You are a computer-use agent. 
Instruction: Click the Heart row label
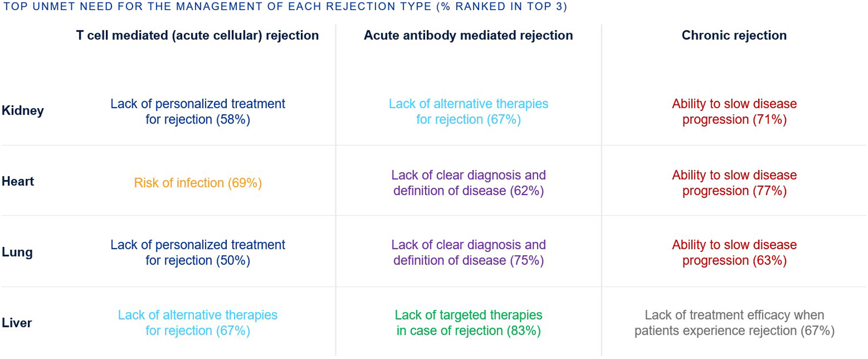[18, 181]
